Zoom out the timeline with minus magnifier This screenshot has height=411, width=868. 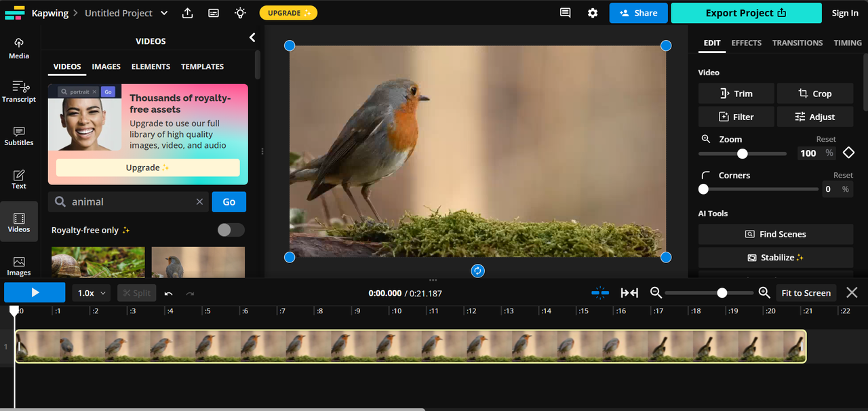(656, 292)
